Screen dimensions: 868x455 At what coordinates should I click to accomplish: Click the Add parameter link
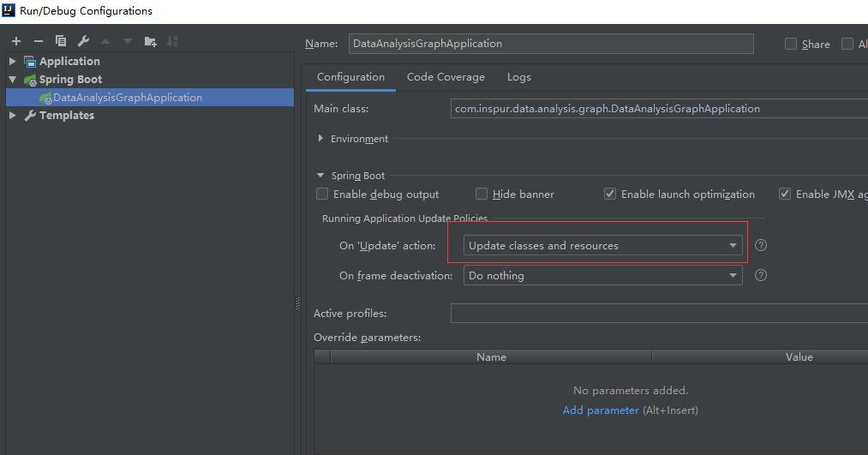pyautogui.click(x=601, y=410)
